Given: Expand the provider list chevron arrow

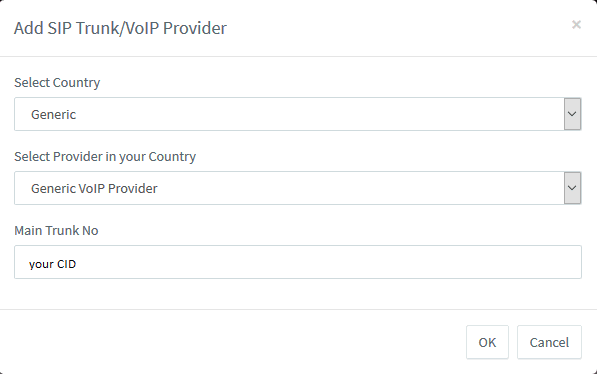Looking at the screenshot, I should click(x=572, y=188).
